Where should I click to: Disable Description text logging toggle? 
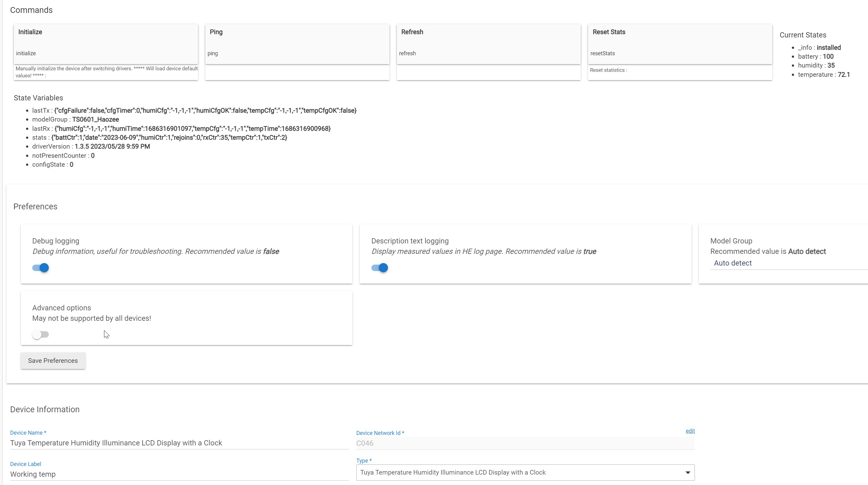pos(379,268)
